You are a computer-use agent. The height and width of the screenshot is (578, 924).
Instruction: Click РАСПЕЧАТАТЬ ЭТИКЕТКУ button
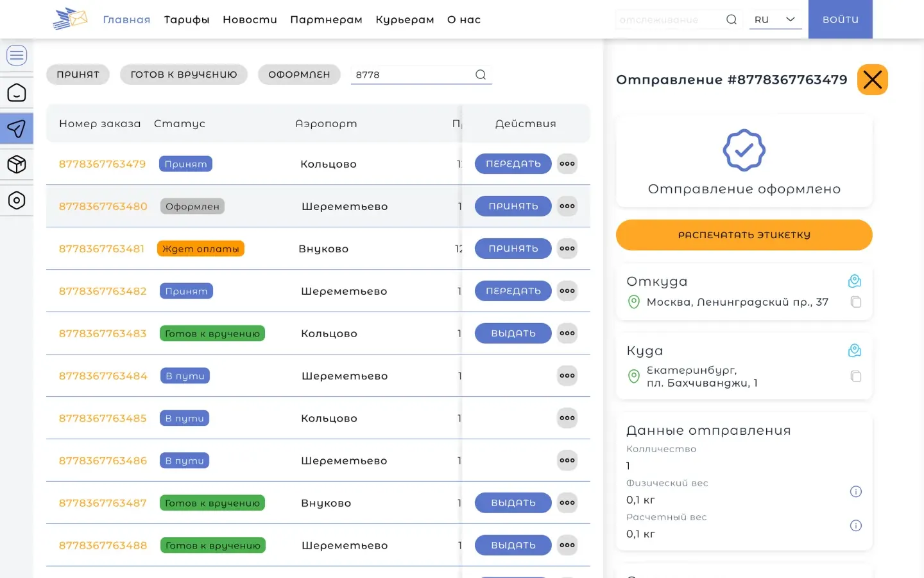(744, 235)
